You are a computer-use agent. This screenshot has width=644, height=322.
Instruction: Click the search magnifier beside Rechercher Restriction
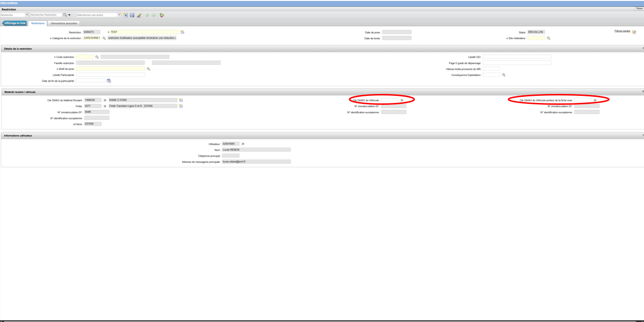(65, 15)
